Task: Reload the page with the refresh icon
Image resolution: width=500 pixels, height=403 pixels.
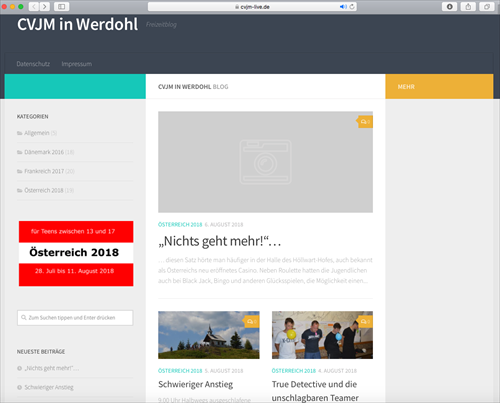Action: coord(352,7)
